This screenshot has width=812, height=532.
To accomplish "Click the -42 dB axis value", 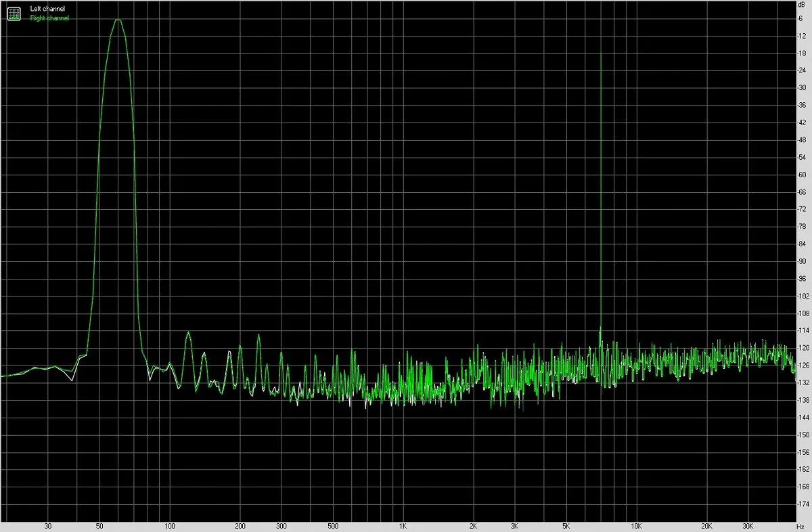I will coord(803,123).
